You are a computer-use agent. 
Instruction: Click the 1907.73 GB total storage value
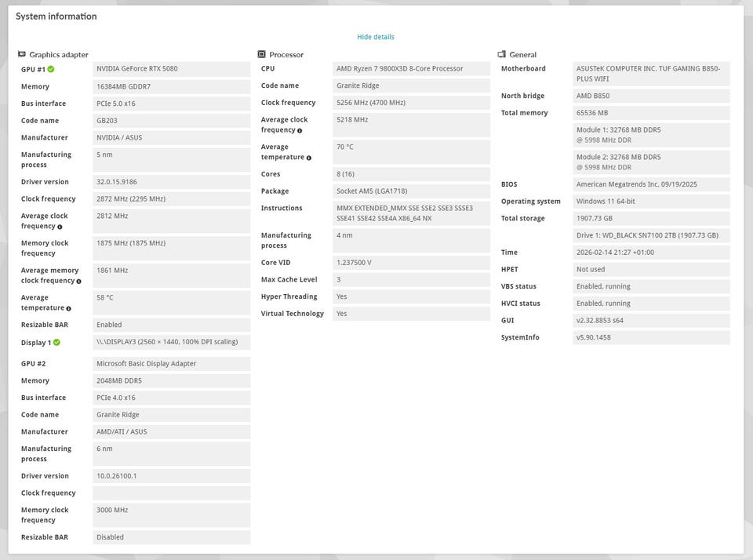[651, 218]
